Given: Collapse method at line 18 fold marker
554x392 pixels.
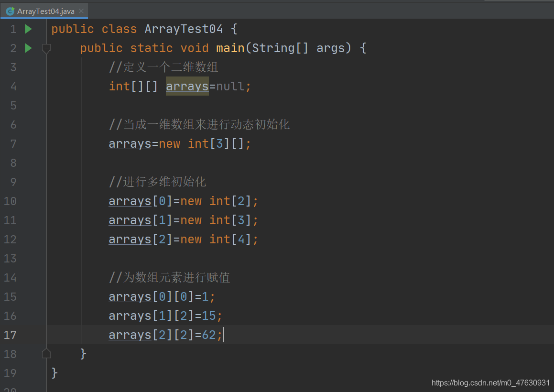Looking at the screenshot, I should pyautogui.click(x=46, y=353).
